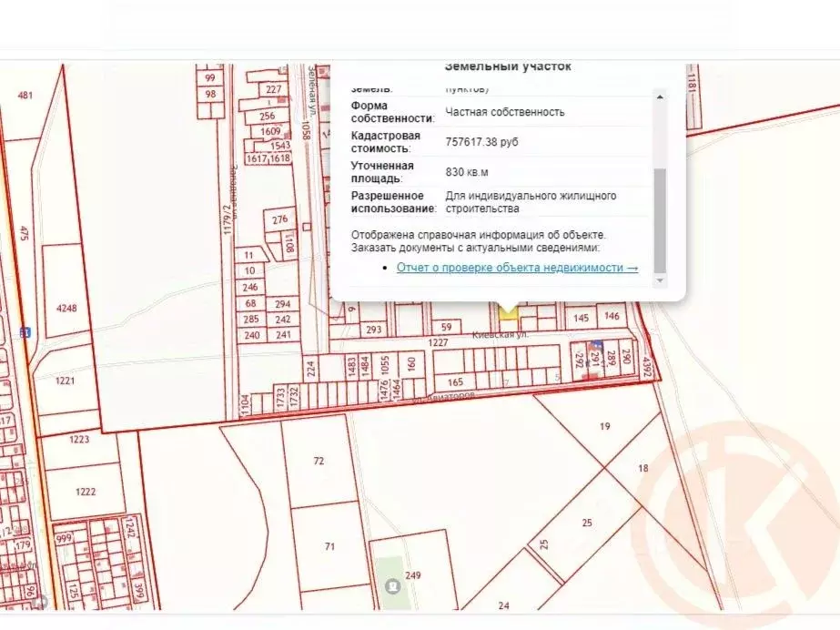Select parcel 72 on the map
Screen dimensions: 840x630
pyautogui.click(x=319, y=461)
